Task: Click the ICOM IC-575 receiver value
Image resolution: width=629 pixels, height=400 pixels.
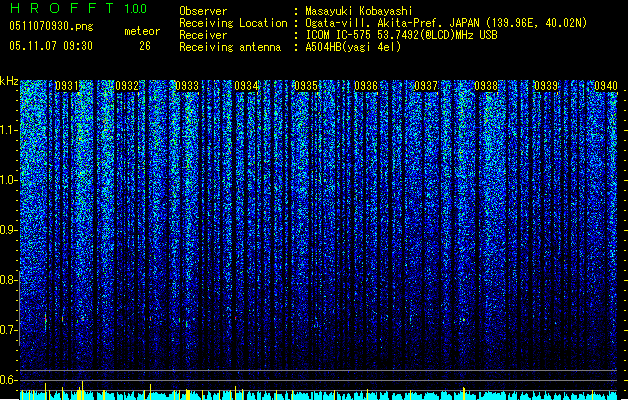Action: pyautogui.click(x=401, y=35)
